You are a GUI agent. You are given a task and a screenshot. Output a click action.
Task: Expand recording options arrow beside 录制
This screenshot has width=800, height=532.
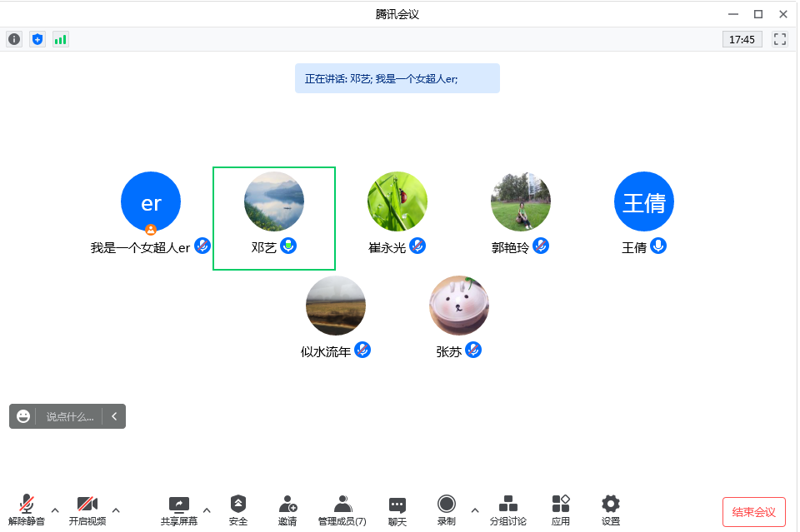(x=475, y=510)
